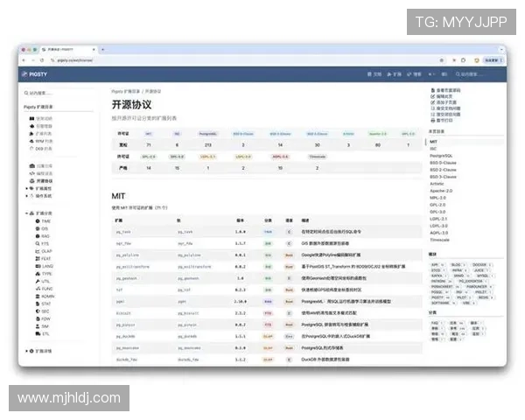Screen dimensions: 525x420
Task: Expand the 操作系统 tree section
Action: pyautogui.click(x=27, y=196)
